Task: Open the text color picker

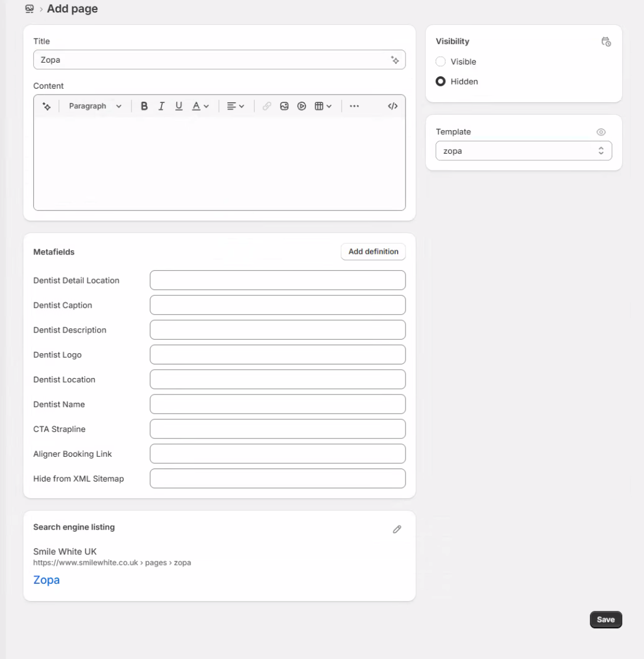Action: pyautogui.click(x=200, y=106)
